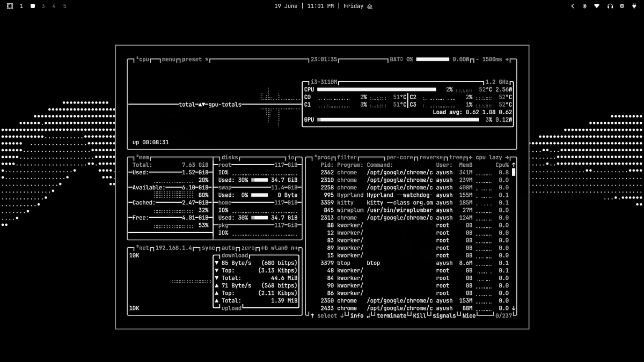Toggle net zero totals option

pyautogui.click(x=248, y=248)
